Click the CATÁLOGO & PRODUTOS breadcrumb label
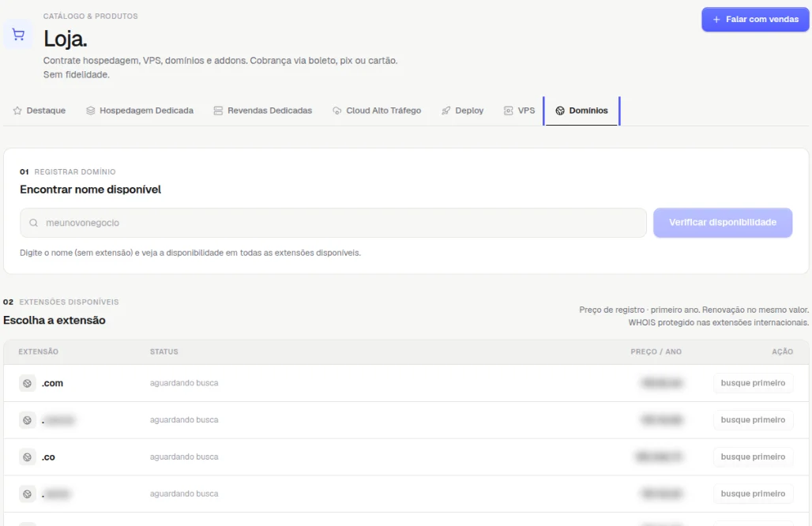The width and height of the screenshot is (812, 526). point(91,16)
